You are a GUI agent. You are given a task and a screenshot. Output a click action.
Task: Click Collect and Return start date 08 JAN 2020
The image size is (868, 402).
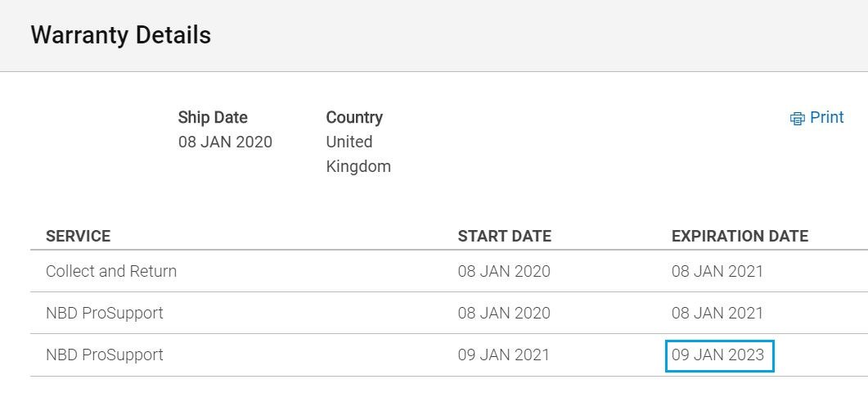click(x=504, y=271)
